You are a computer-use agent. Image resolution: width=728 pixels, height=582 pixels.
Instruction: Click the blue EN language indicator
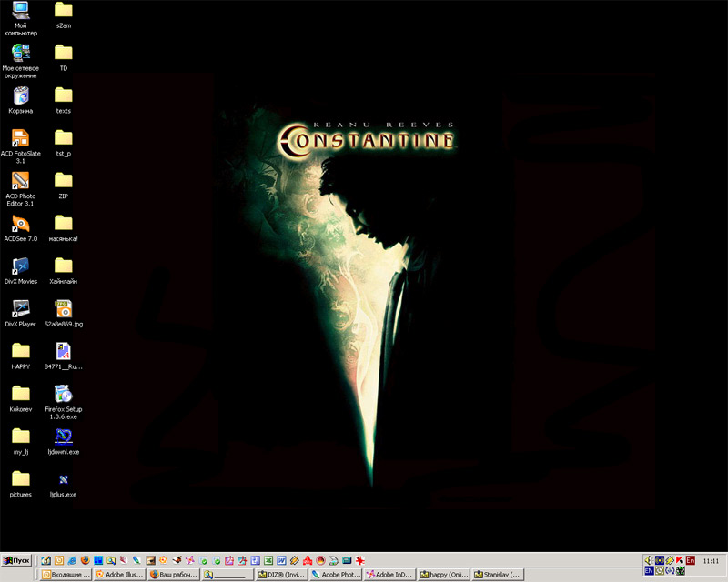tap(649, 571)
